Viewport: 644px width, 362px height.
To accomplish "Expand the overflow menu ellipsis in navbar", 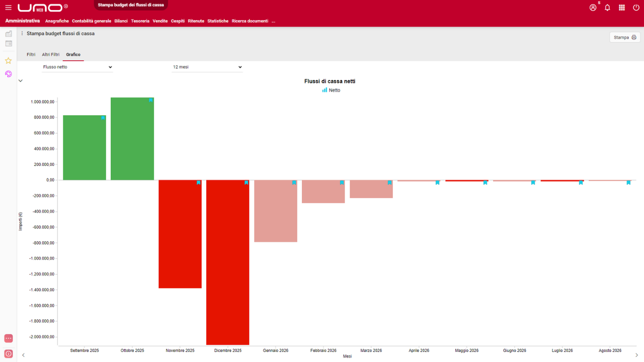I will tap(273, 21).
